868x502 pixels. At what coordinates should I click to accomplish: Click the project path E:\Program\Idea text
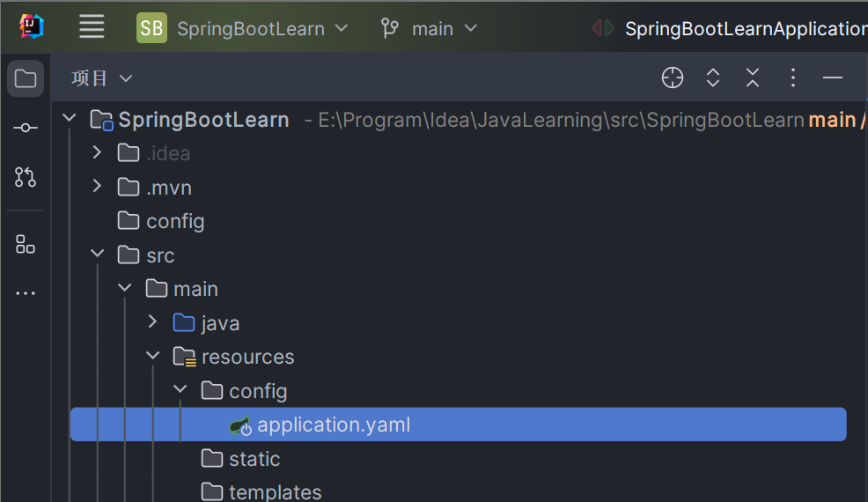(x=562, y=121)
